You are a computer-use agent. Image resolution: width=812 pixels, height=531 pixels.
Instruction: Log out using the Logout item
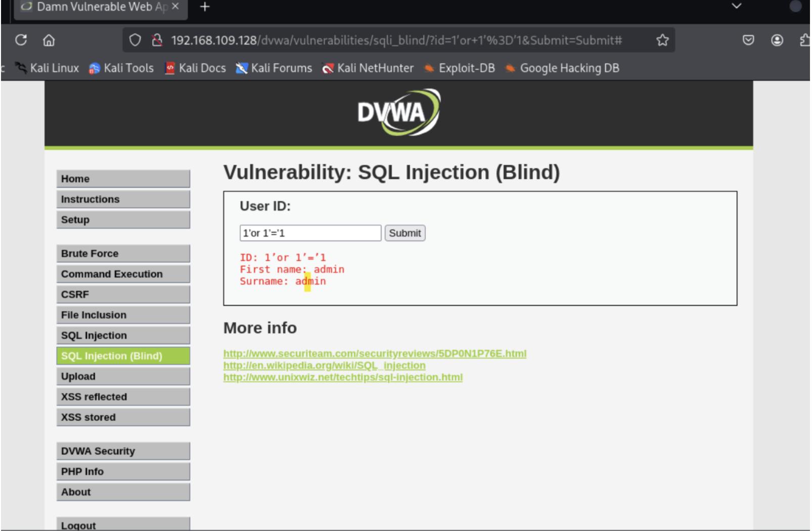click(123, 524)
